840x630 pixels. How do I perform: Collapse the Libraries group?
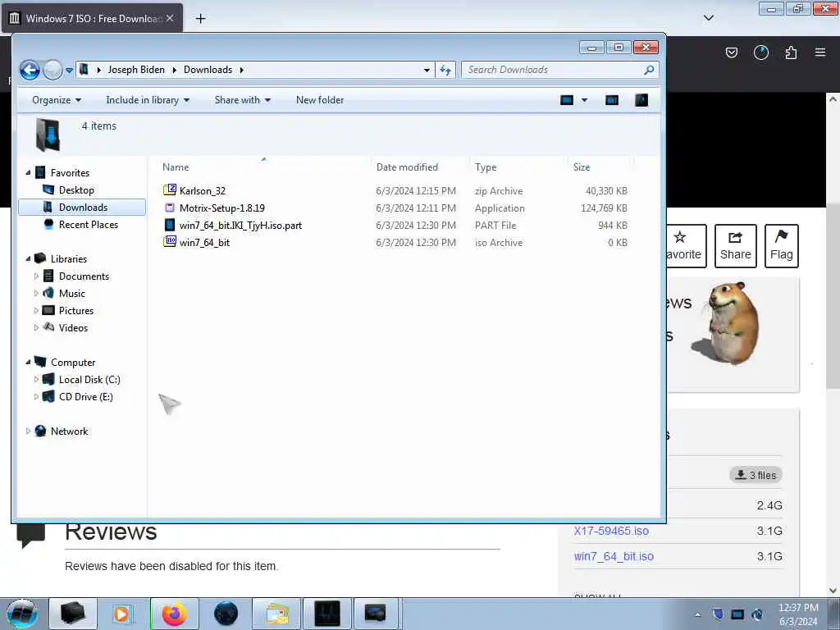tap(28, 258)
